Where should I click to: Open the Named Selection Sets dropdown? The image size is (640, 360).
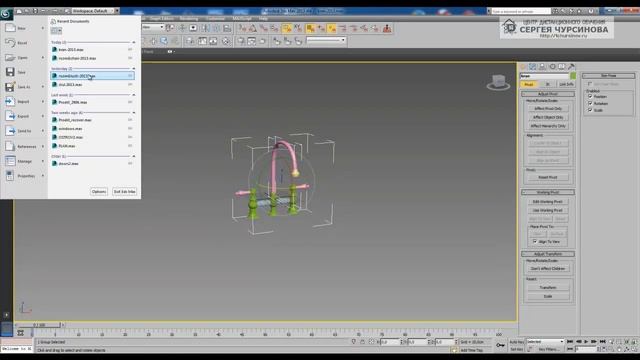(326, 40)
